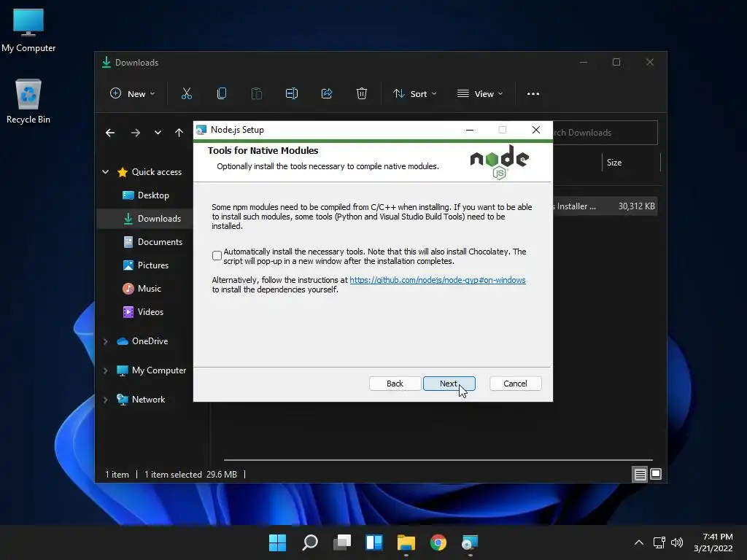Check the automatically install necessary tools checkbox
The width and height of the screenshot is (747, 560).
(x=217, y=256)
